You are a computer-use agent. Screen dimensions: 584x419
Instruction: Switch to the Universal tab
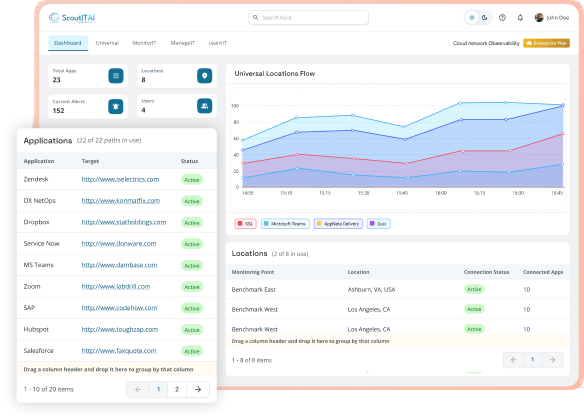(x=107, y=43)
